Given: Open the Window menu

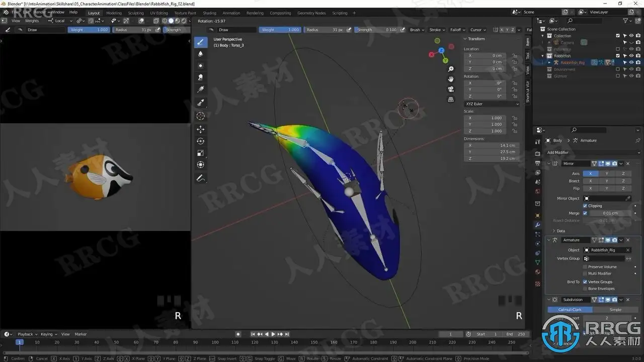Looking at the screenshot, I should point(58,12).
